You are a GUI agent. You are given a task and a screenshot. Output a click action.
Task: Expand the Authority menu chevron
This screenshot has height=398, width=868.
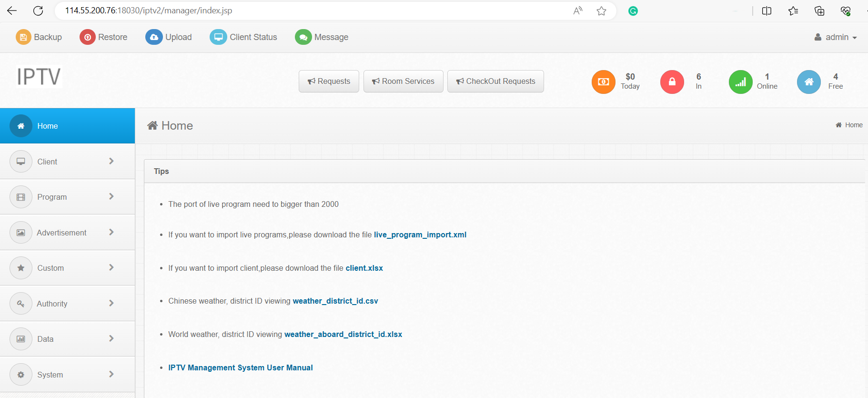coord(111,303)
